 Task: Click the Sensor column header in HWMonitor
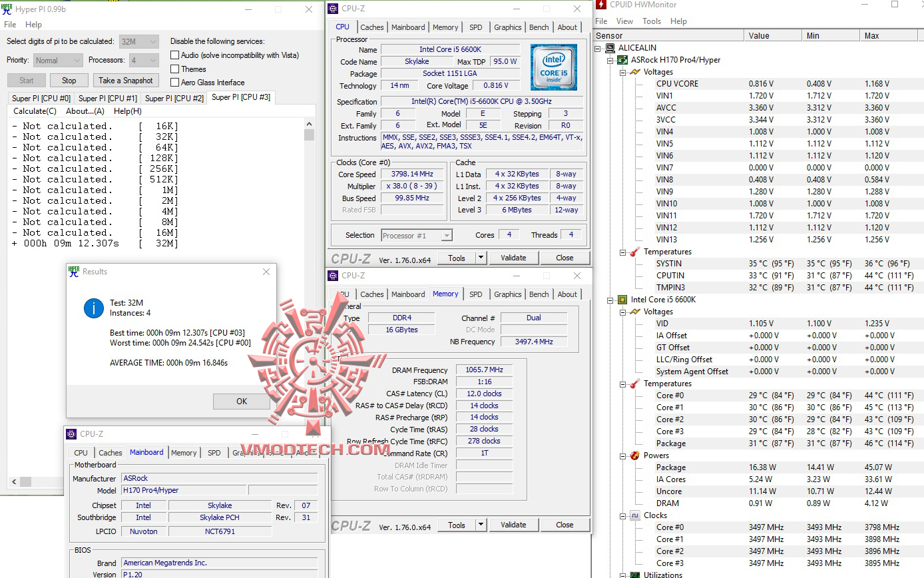668,36
